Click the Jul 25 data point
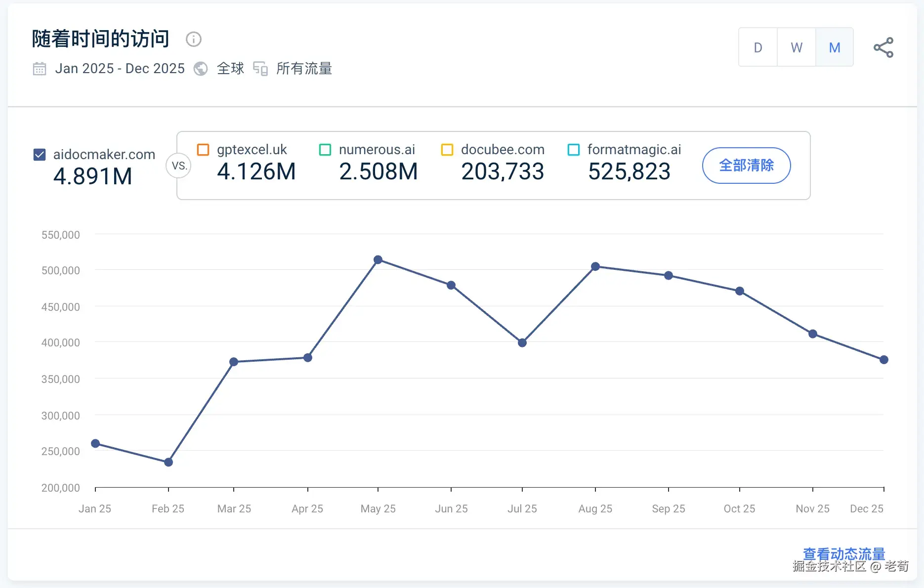The image size is (924, 588). (x=522, y=343)
